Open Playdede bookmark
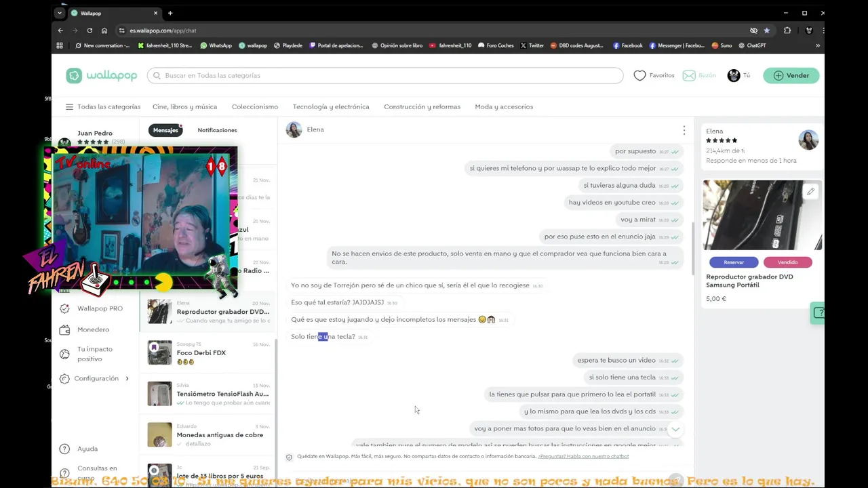This screenshot has width=868, height=488. point(288,45)
